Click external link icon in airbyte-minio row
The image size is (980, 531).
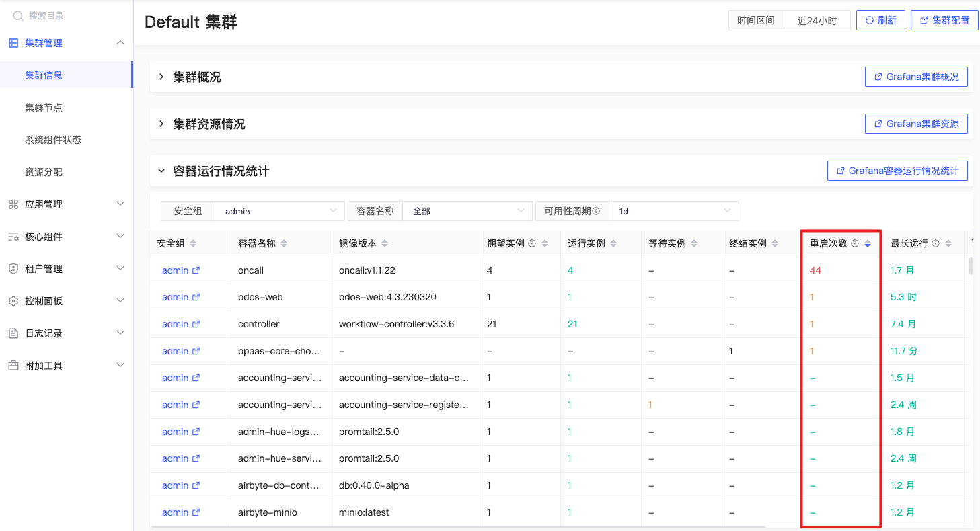tap(196, 512)
